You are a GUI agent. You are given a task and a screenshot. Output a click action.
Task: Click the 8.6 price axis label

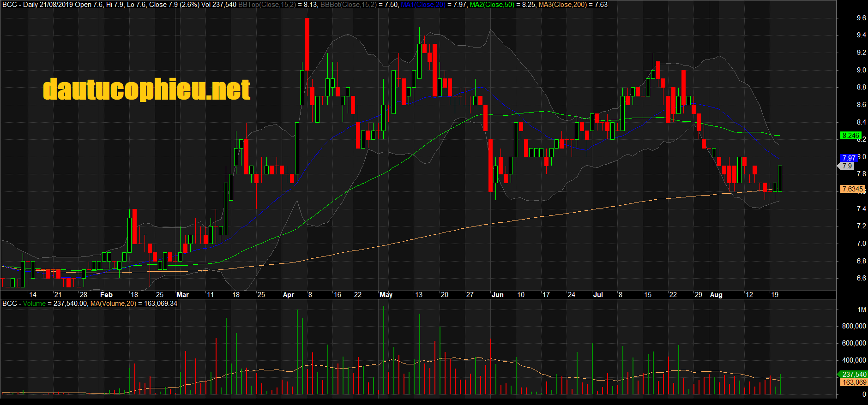(x=861, y=105)
